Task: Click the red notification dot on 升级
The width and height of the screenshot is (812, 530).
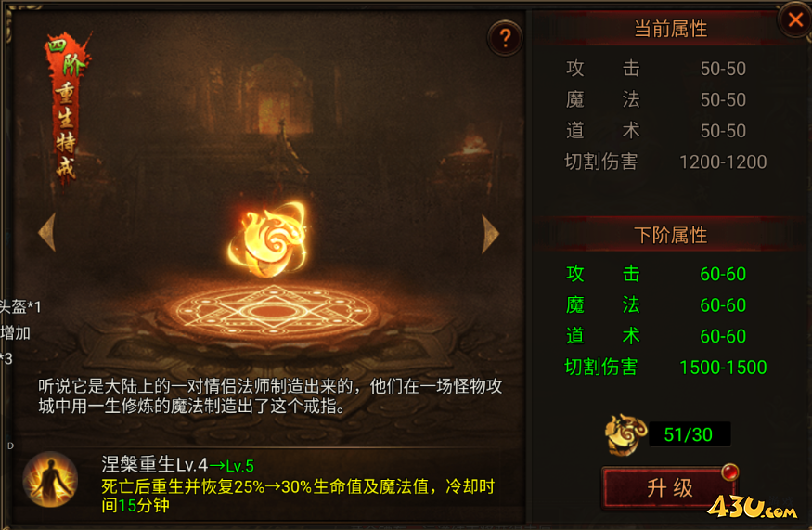Action: (x=729, y=472)
